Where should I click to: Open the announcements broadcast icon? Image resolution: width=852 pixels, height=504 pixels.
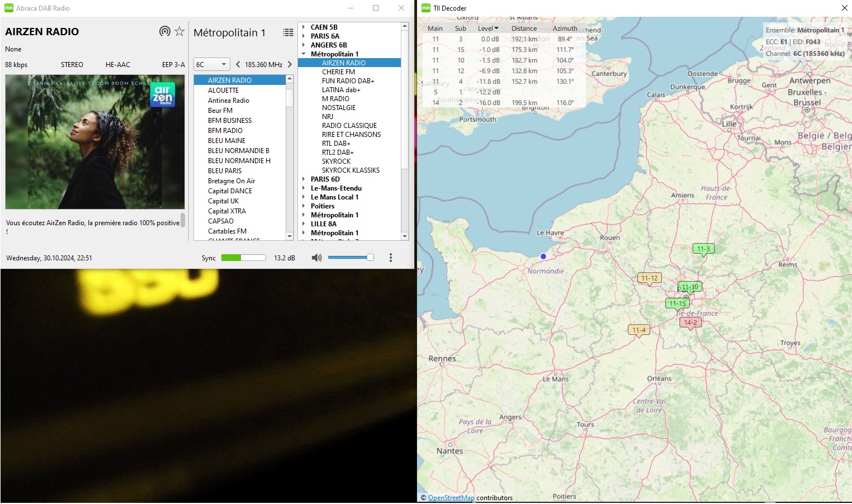point(164,31)
